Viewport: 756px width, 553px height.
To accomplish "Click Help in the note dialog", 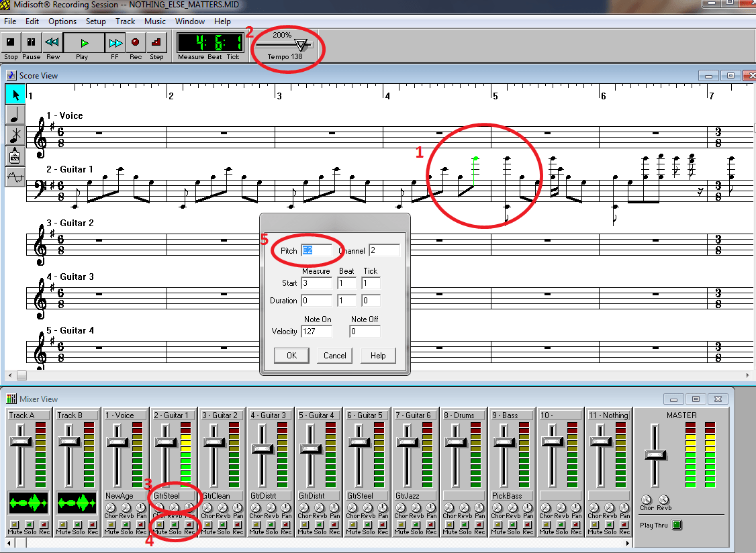I will pos(378,355).
